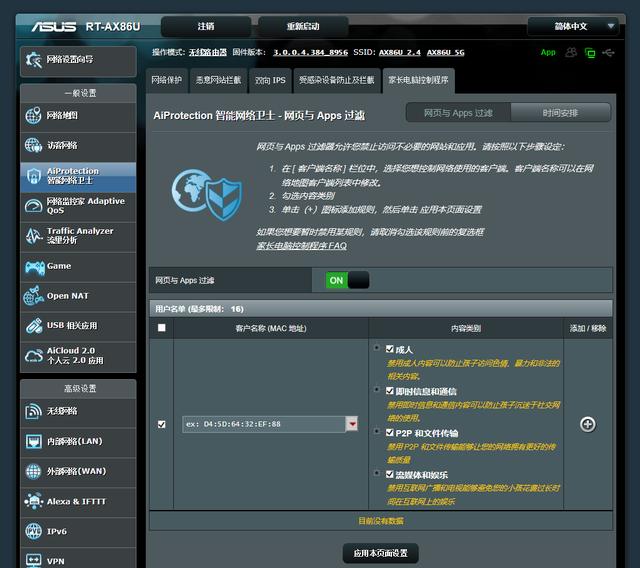
Task: Select the Game controller sidebar icon
Action: (34, 267)
